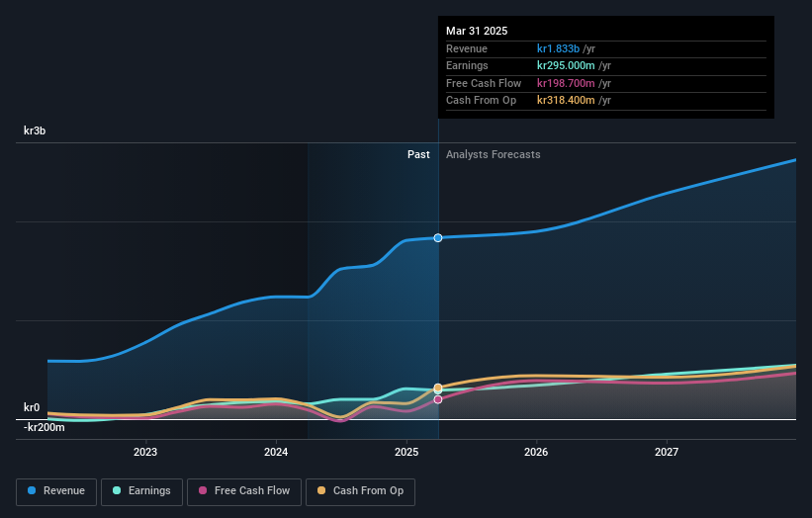Click the kr3b y-axis label
Viewport: 812px width, 518px height.
[x=35, y=130]
